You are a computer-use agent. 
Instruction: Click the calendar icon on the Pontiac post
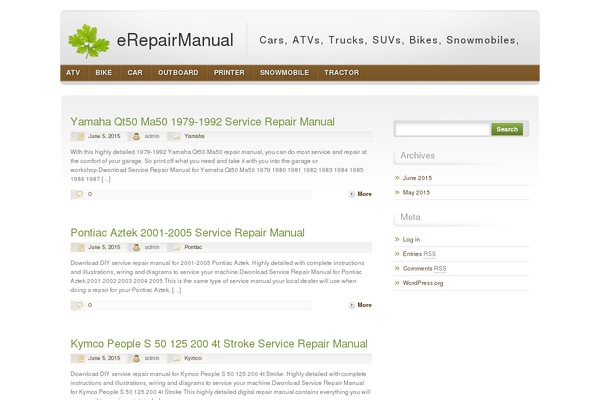[x=80, y=247]
